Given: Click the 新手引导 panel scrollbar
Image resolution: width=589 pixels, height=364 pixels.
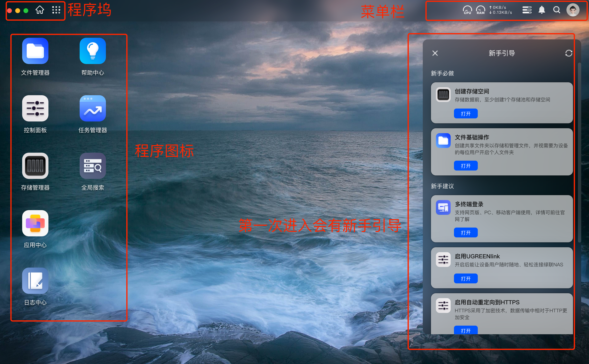Looking at the screenshot, I should click(x=579, y=152).
